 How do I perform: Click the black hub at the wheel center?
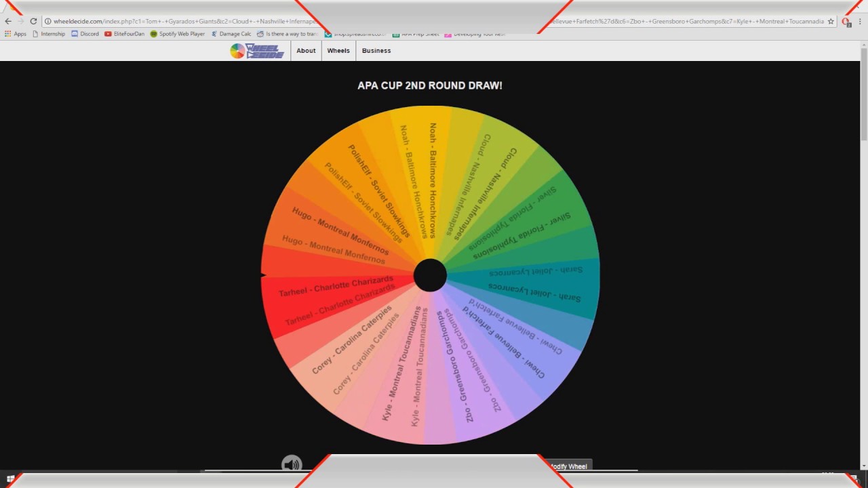pos(430,275)
